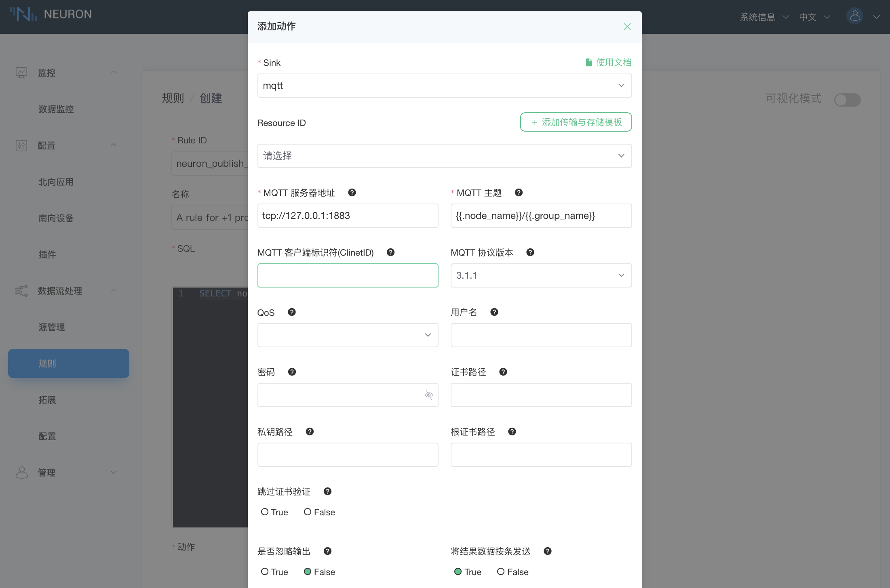Open 配置 under 数据流处理 in sidebar
Image resolution: width=890 pixels, height=588 pixels.
(47, 436)
